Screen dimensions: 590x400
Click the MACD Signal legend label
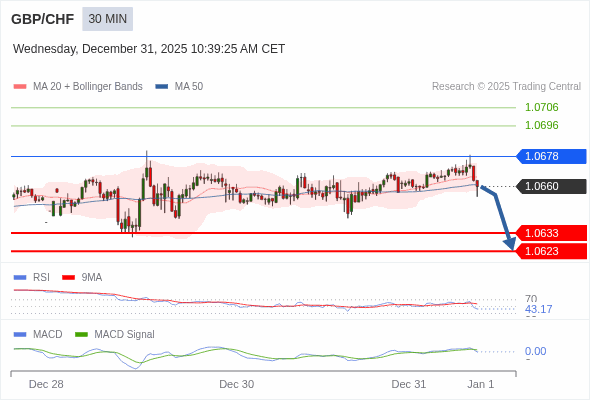tap(125, 334)
